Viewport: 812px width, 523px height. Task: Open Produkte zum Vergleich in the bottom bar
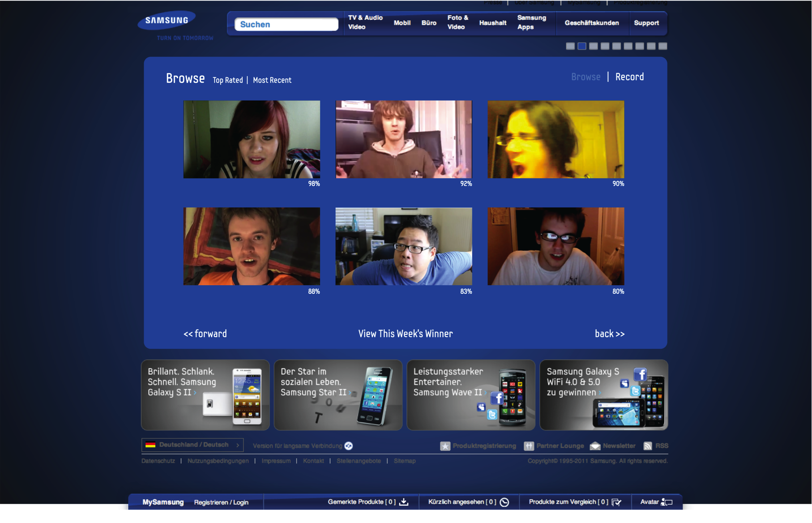click(568, 502)
